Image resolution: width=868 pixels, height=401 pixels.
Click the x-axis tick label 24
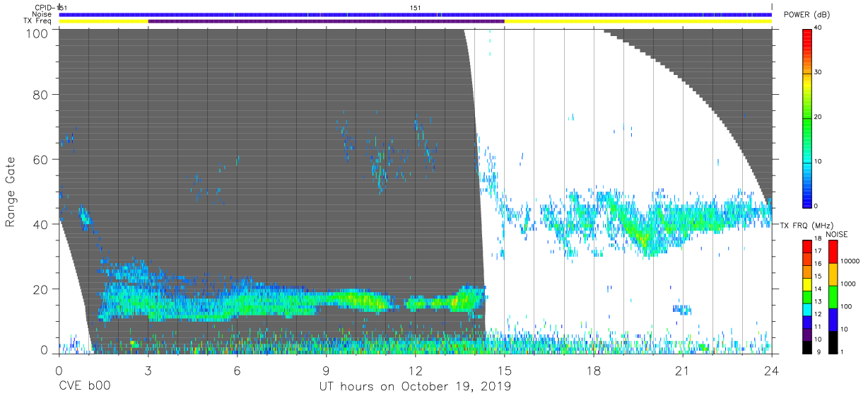[772, 371]
